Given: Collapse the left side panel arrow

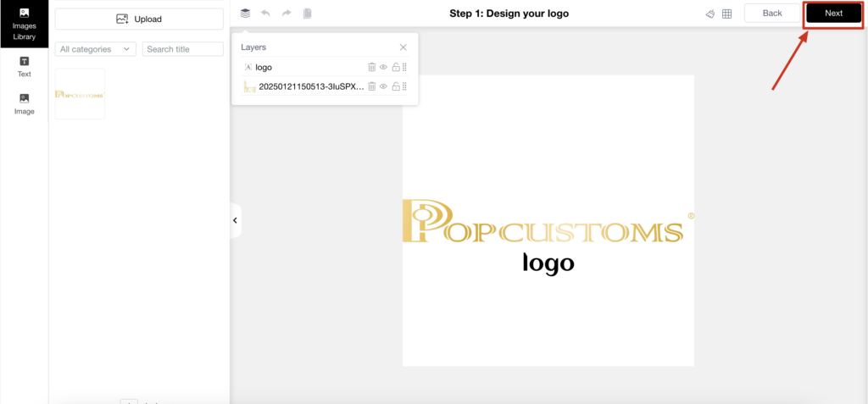Looking at the screenshot, I should [x=236, y=220].
